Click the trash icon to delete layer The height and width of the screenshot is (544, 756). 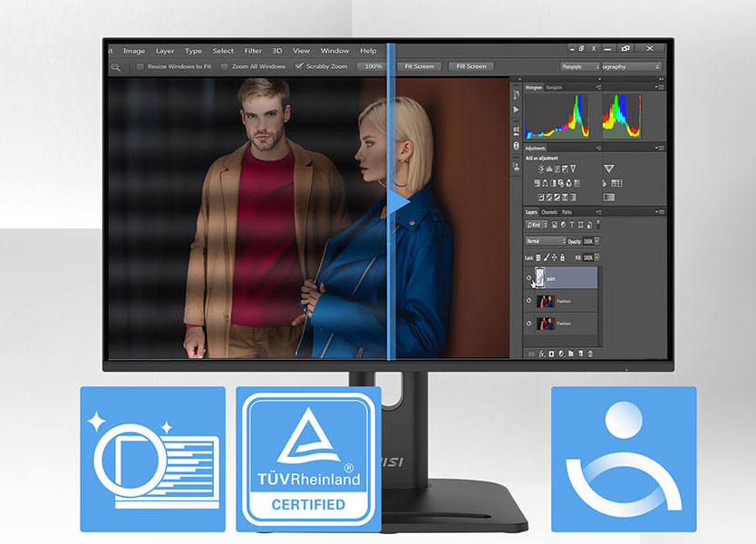[590, 354]
